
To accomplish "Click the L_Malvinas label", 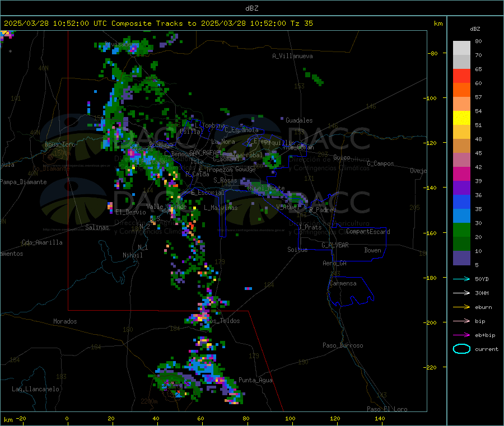I will 221,208.
